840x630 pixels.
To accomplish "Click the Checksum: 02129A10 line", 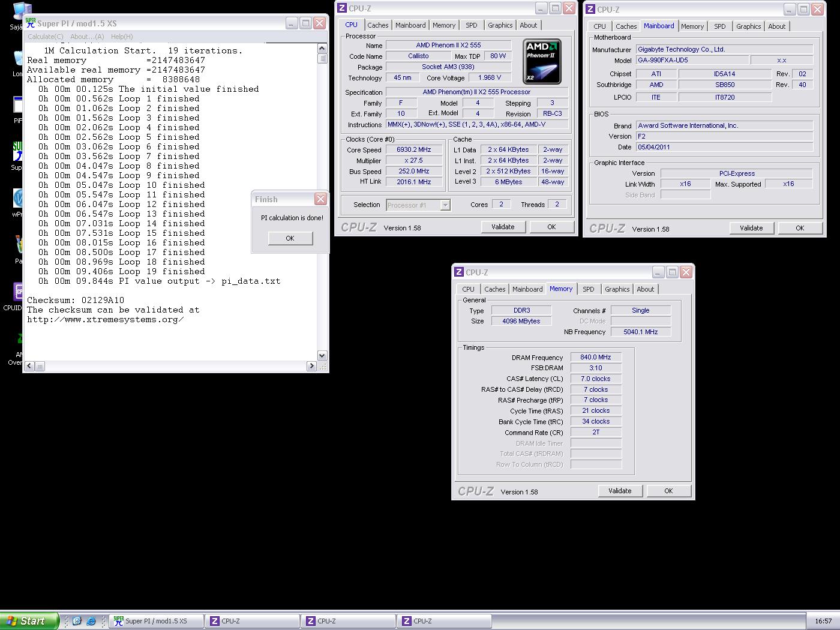I will [76, 300].
